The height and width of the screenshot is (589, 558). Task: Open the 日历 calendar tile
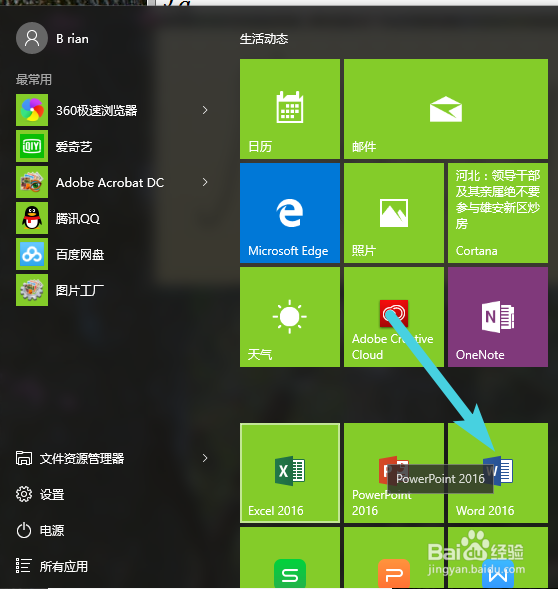point(290,109)
